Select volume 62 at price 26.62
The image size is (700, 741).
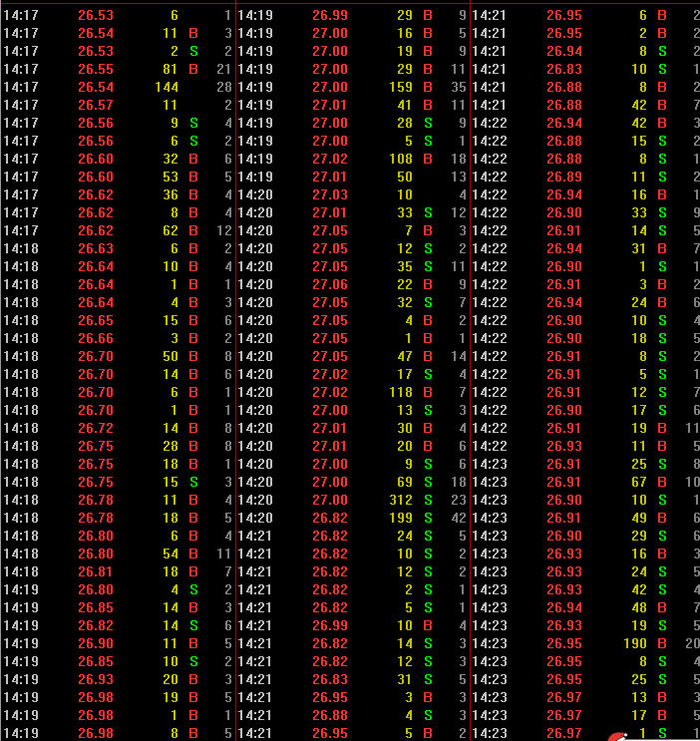tap(171, 230)
